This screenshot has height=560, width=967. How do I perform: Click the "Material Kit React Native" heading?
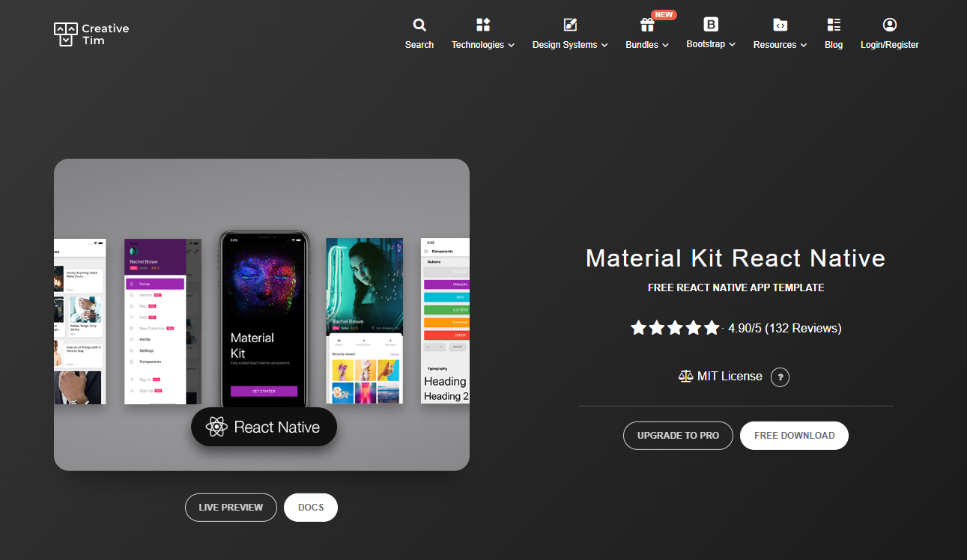tap(736, 258)
